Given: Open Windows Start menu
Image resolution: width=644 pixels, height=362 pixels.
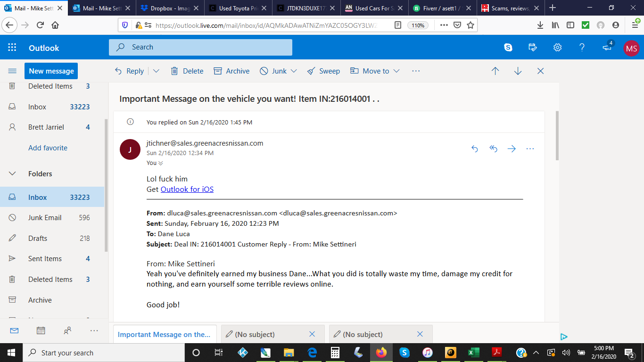Looking at the screenshot, I should (11, 353).
